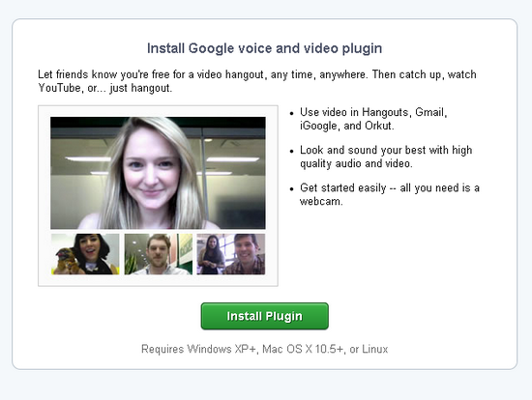Pick the thumbnail showing two people
Image resolution: width=532 pixels, height=400 pixels.
[231, 254]
